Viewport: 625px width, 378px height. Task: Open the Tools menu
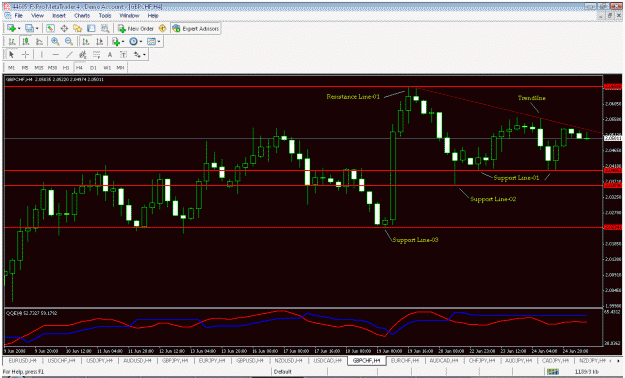[105, 16]
